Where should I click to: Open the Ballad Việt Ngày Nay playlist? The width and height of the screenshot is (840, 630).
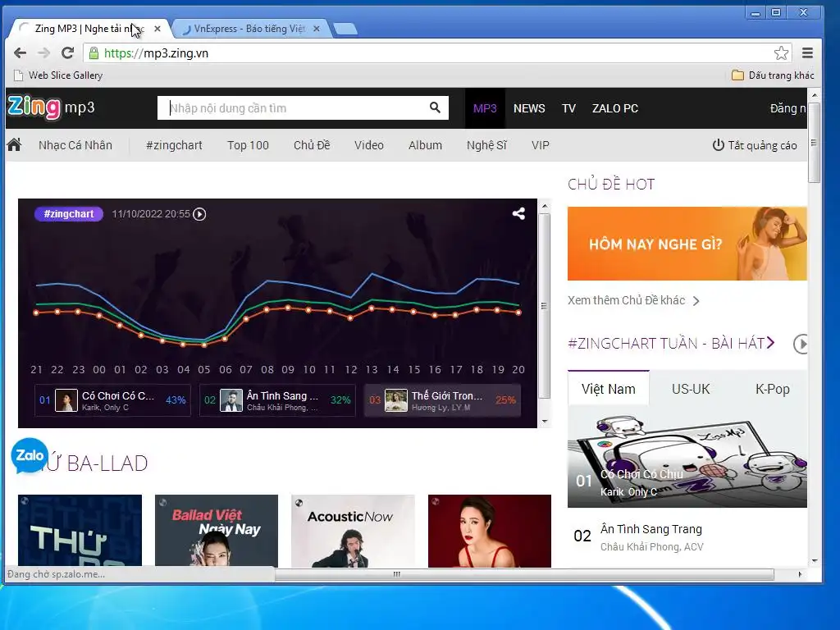pyautogui.click(x=217, y=531)
